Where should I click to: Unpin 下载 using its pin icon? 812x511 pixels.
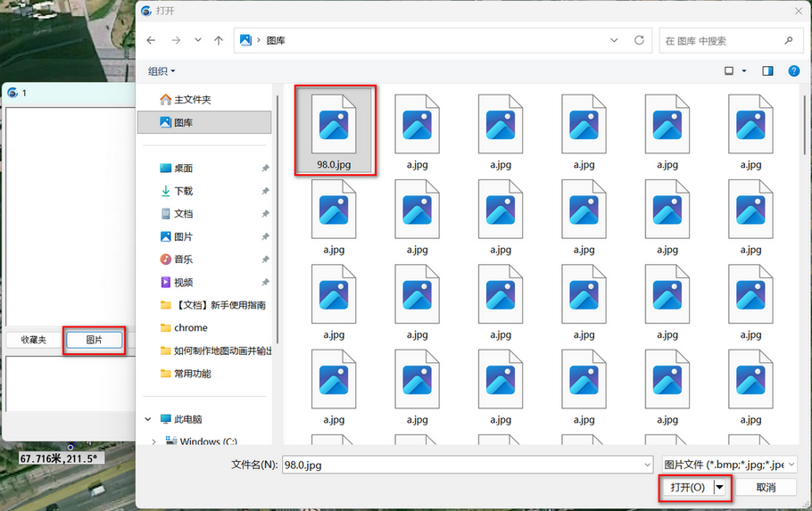[x=265, y=191]
